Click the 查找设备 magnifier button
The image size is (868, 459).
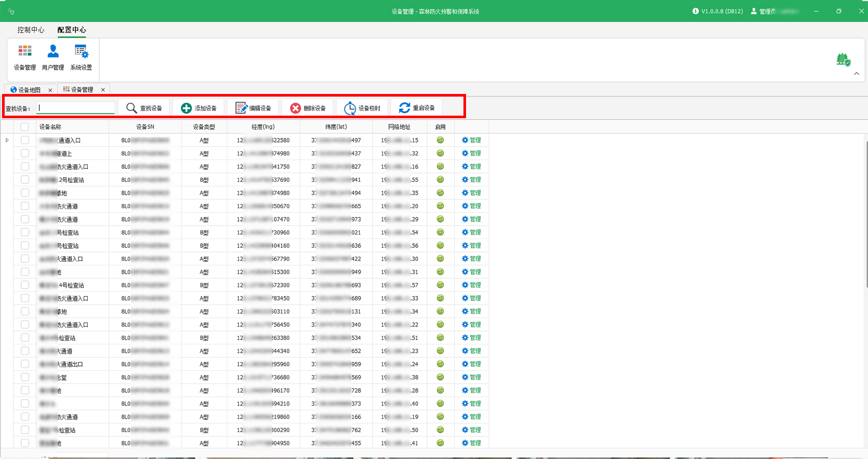point(145,108)
